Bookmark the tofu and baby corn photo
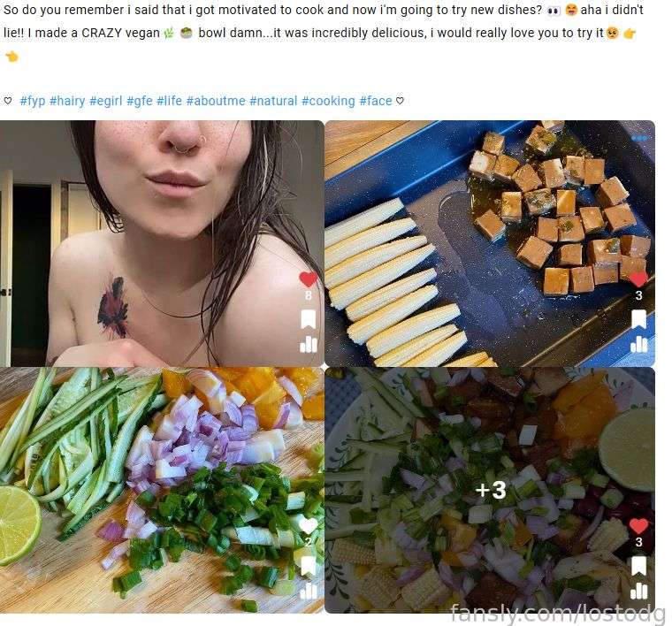 tap(638, 319)
